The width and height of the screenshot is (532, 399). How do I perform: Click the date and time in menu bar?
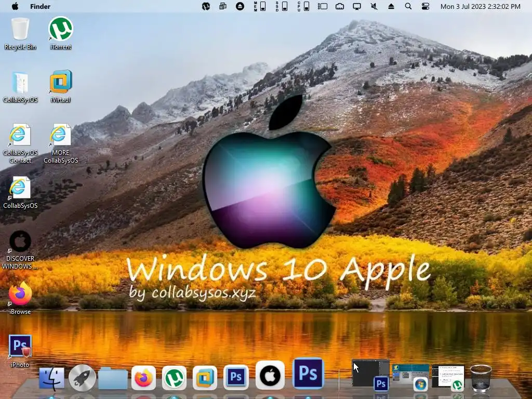(x=480, y=6)
